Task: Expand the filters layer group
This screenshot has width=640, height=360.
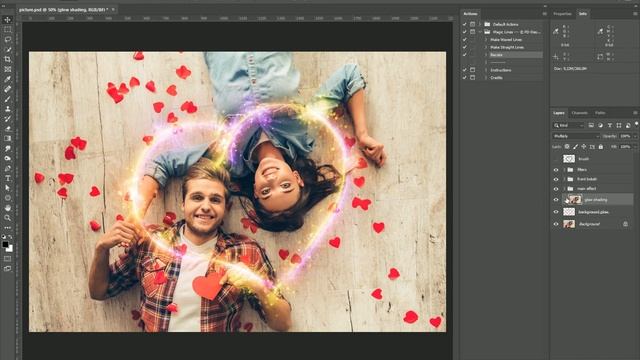Action: point(564,169)
